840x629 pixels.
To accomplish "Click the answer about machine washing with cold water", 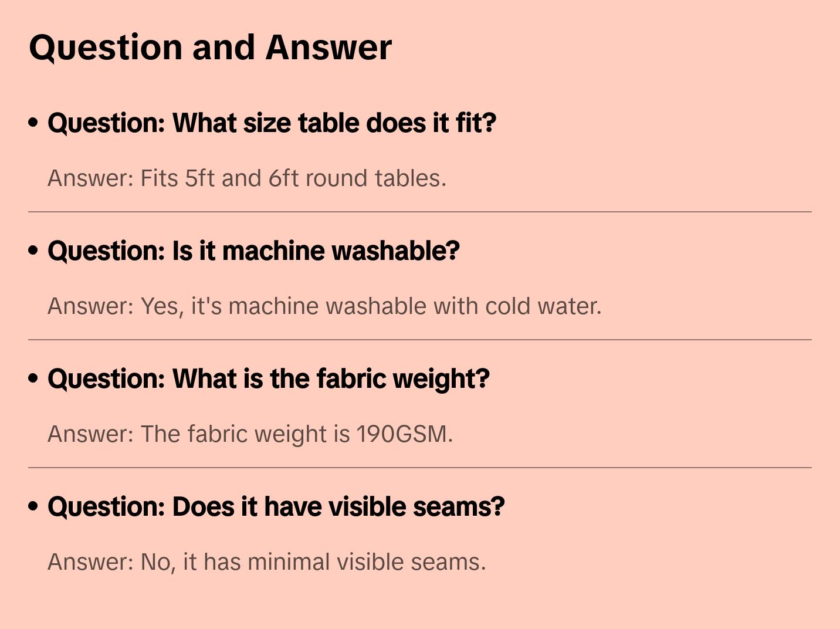I will tap(324, 306).
